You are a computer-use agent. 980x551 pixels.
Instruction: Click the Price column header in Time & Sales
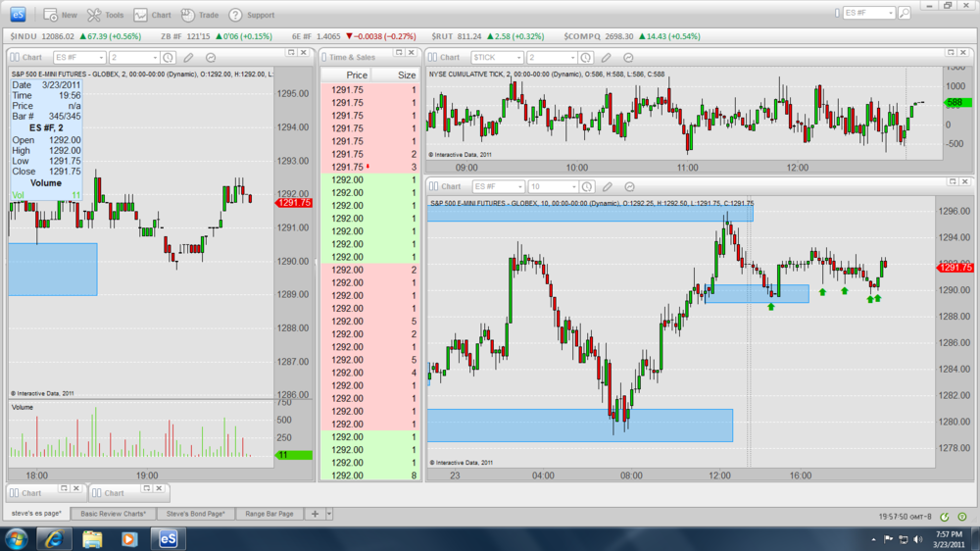tap(357, 75)
